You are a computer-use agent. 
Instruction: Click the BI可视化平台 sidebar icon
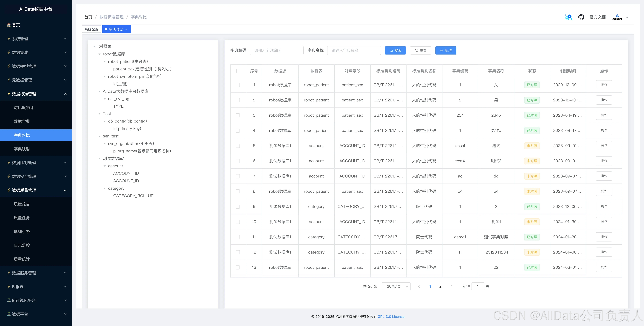9,300
